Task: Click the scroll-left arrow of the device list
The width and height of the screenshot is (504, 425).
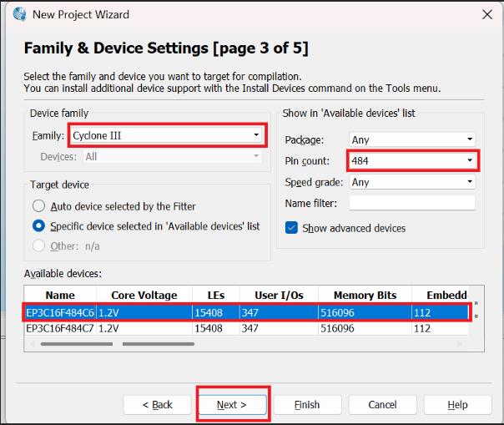Action: (x=33, y=344)
